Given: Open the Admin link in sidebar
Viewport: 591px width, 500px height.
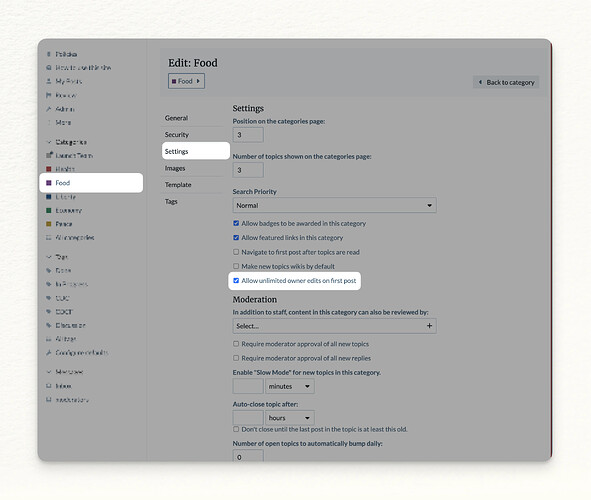Looking at the screenshot, I should tap(65, 109).
